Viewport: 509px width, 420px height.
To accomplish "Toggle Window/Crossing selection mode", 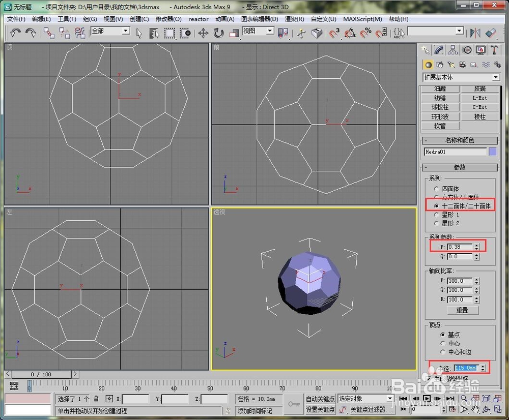I will [185, 33].
